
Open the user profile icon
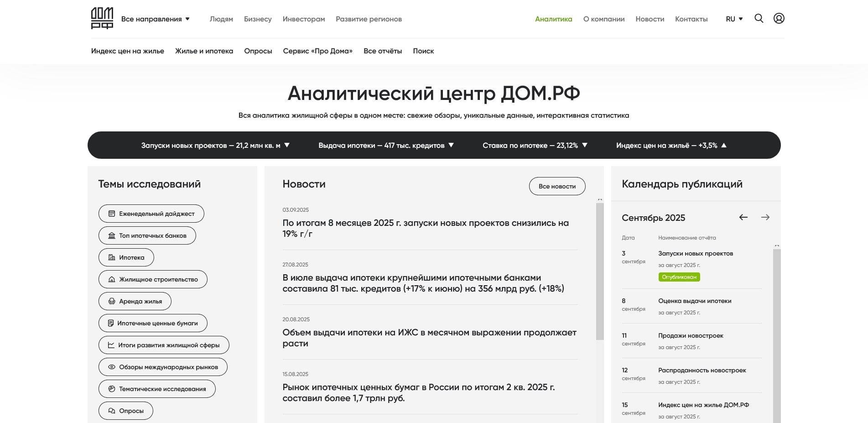point(779,19)
